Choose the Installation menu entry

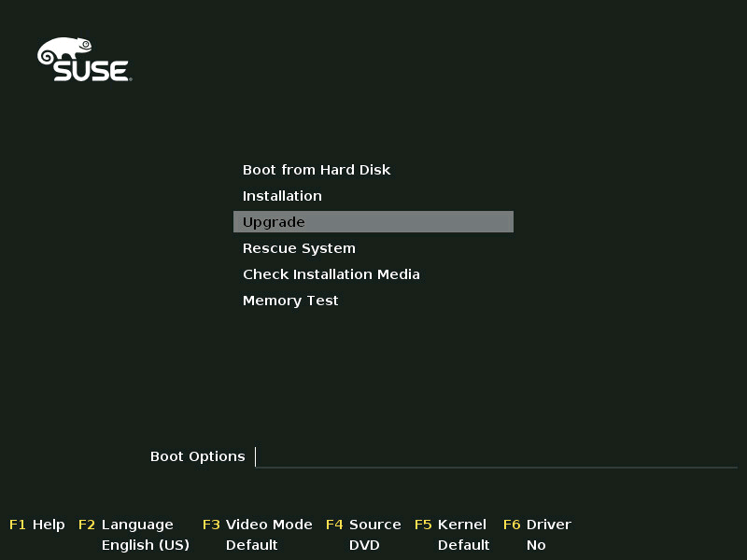(282, 195)
